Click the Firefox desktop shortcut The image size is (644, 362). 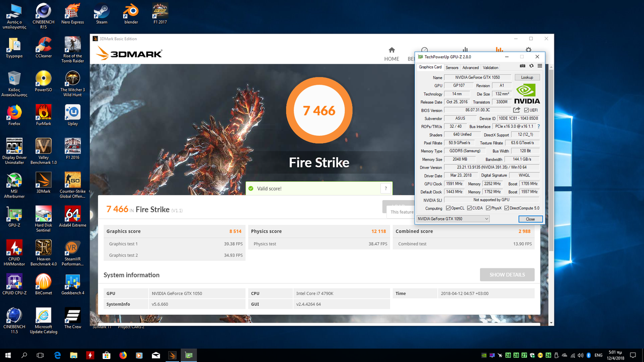pos(14,115)
